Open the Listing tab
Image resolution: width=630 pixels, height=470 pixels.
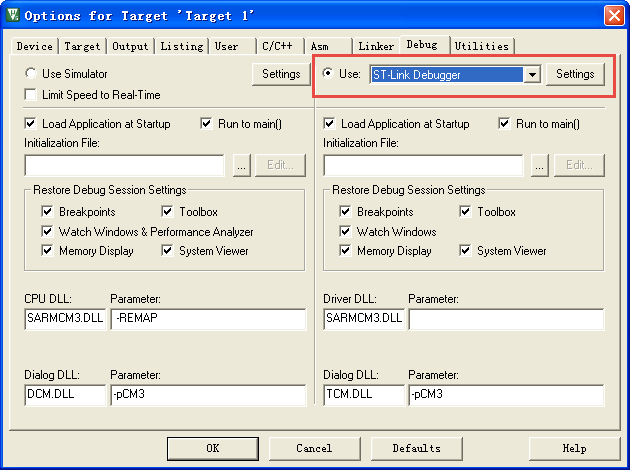pos(182,46)
